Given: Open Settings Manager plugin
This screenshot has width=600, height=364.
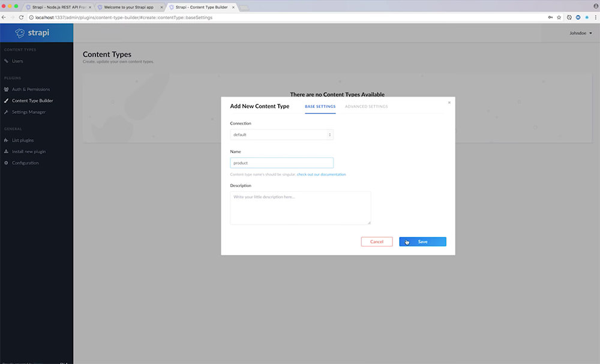Looking at the screenshot, I should point(29,112).
